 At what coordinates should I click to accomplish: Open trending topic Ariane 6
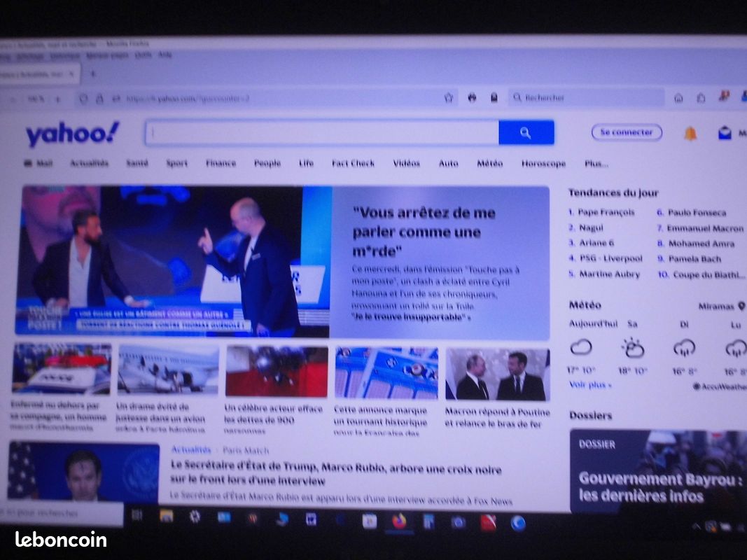coord(596,243)
